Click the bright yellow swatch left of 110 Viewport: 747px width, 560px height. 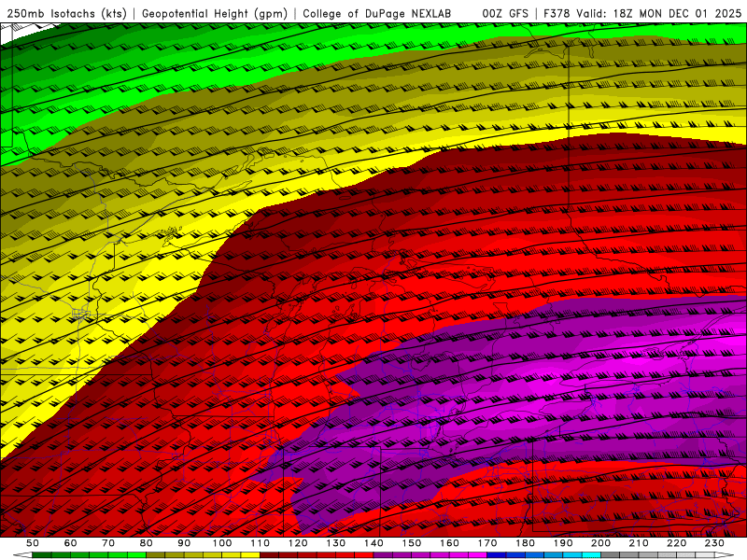pyautogui.click(x=250, y=555)
